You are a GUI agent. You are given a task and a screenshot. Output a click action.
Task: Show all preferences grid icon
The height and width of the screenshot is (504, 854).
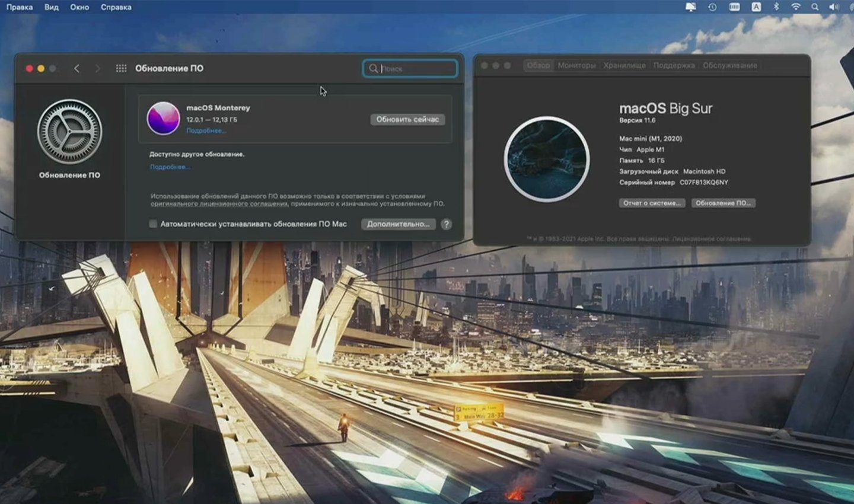[x=121, y=68]
